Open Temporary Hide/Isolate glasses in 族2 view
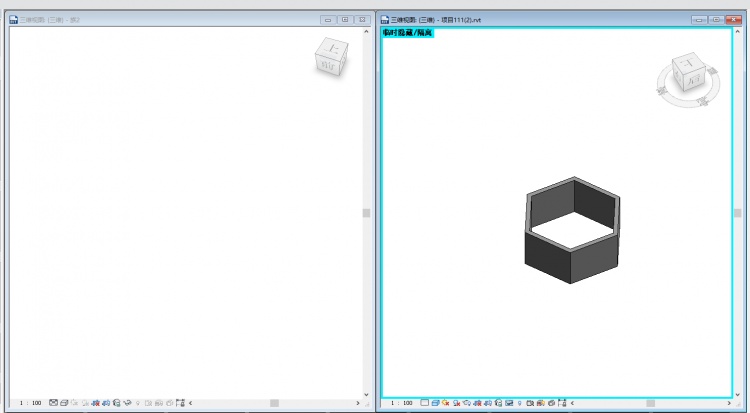Viewport: 750px width, 413px height. tap(127, 403)
